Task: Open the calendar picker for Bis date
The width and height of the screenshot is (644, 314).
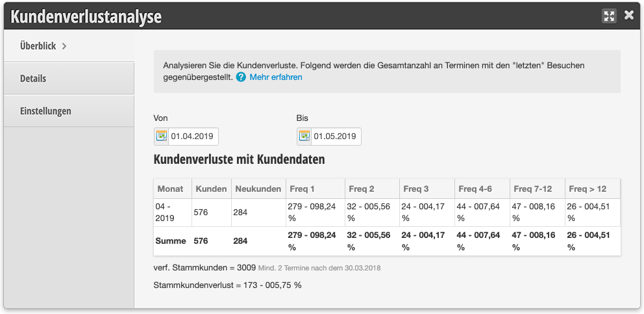Action: (304, 137)
